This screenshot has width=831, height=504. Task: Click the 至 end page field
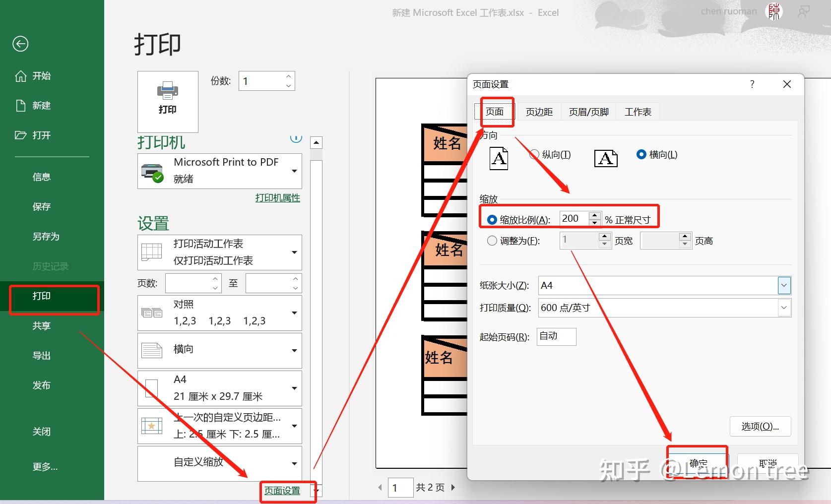tap(268, 283)
